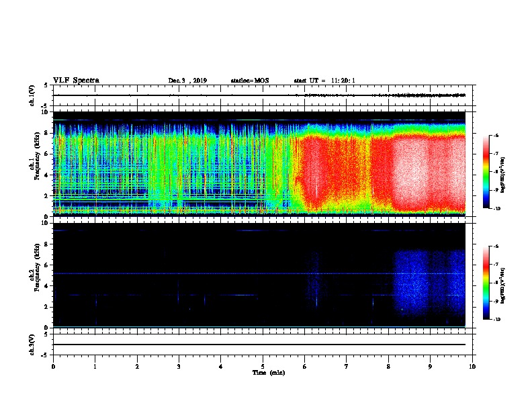Click the '-6' label on ch.1 colorbar

click(x=496, y=135)
